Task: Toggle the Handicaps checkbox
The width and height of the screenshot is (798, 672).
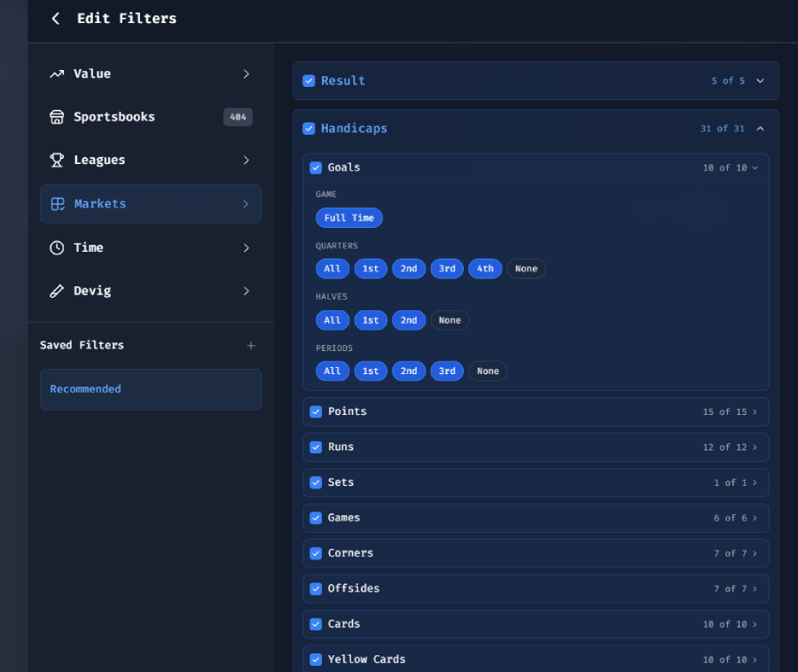Action: pyautogui.click(x=309, y=128)
